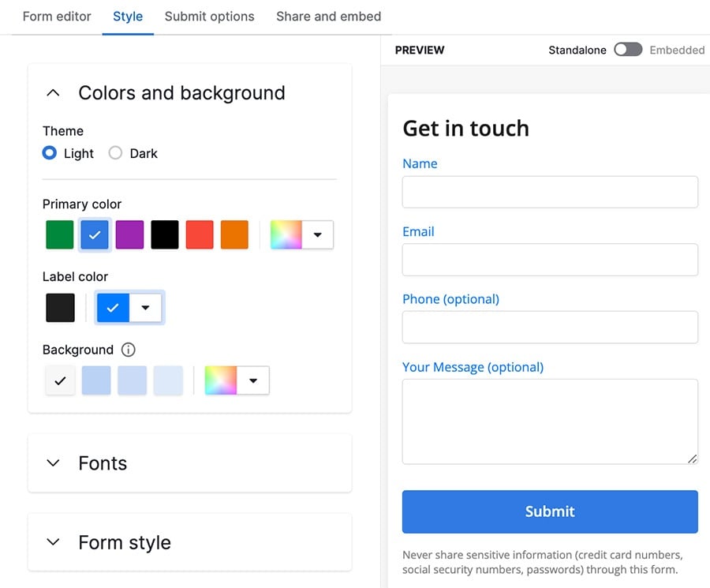The height and width of the screenshot is (588, 710).
Task: Click the Submit button in the preview
Action: (x=550, y=511)
